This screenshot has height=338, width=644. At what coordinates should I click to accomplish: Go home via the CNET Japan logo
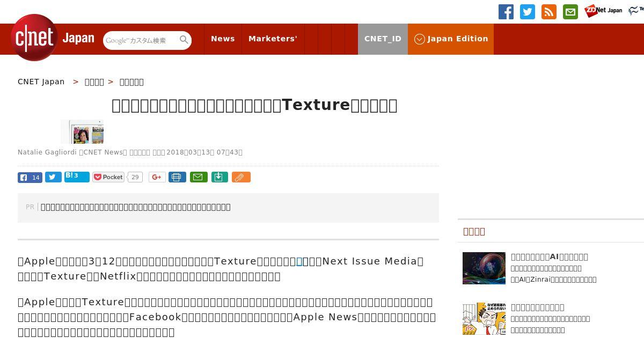coord(53,38)
